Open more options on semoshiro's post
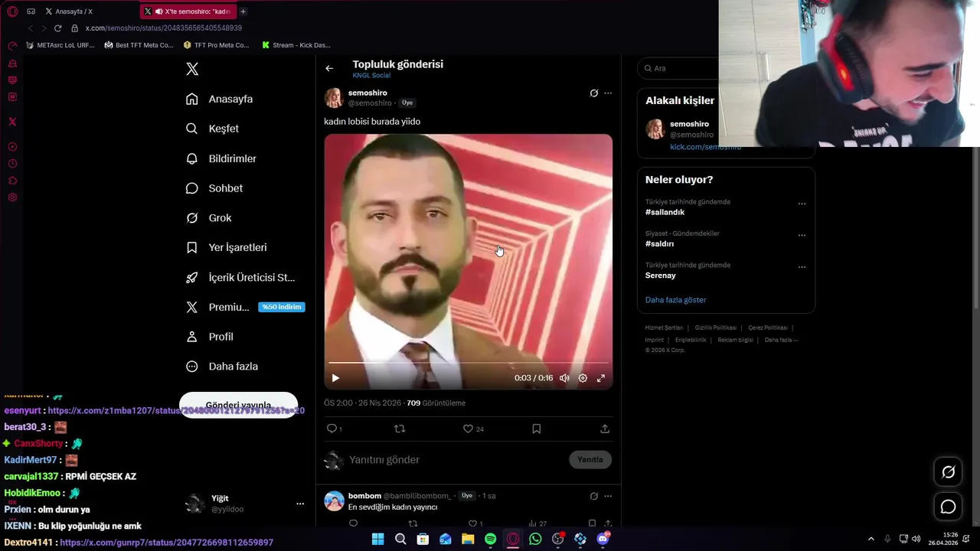 coord(608,93)
